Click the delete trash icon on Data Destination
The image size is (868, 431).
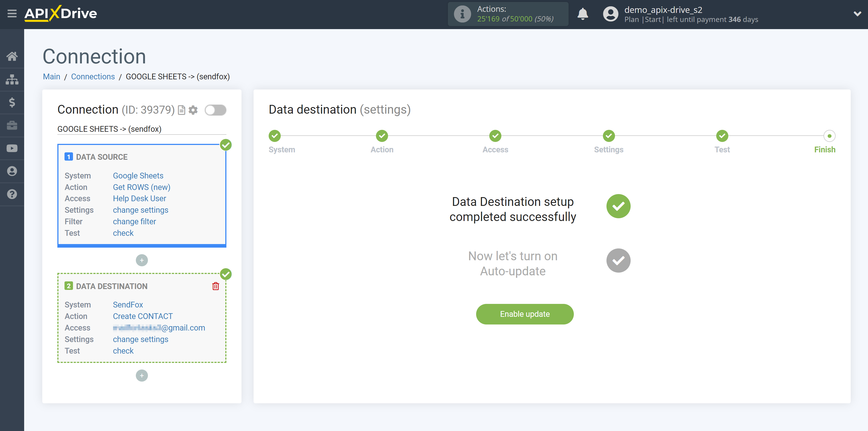[215, 286]
